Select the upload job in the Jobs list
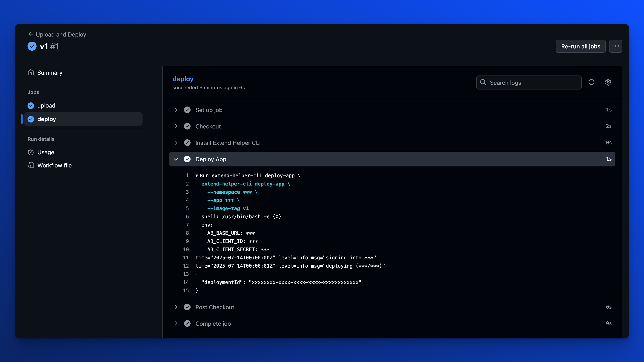The width and height of the screenshot is (644, 362). coord(46,105)
